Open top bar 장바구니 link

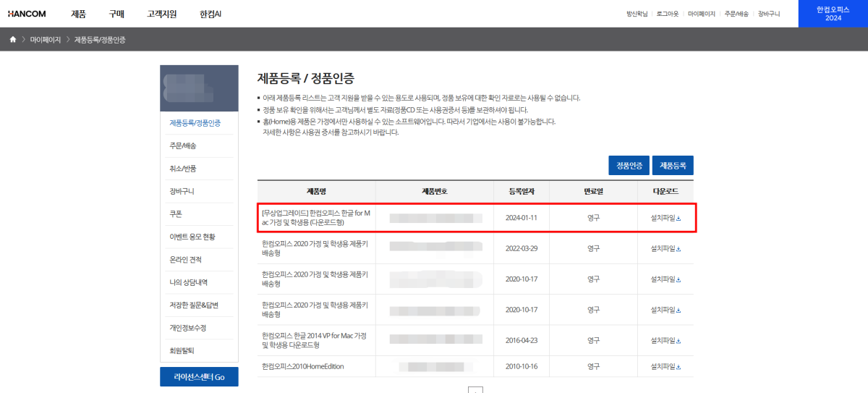click(768, 14)
